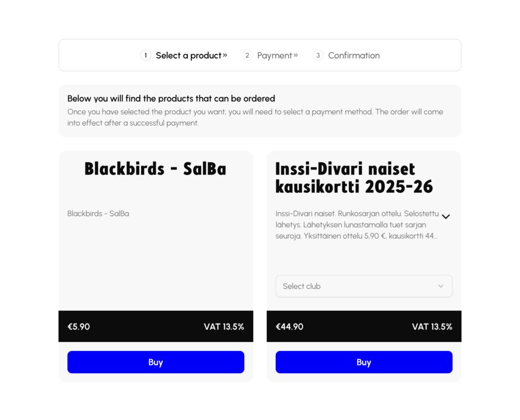Click the truncated Inssi-Divari description text
520x420 pixels.
355,224
